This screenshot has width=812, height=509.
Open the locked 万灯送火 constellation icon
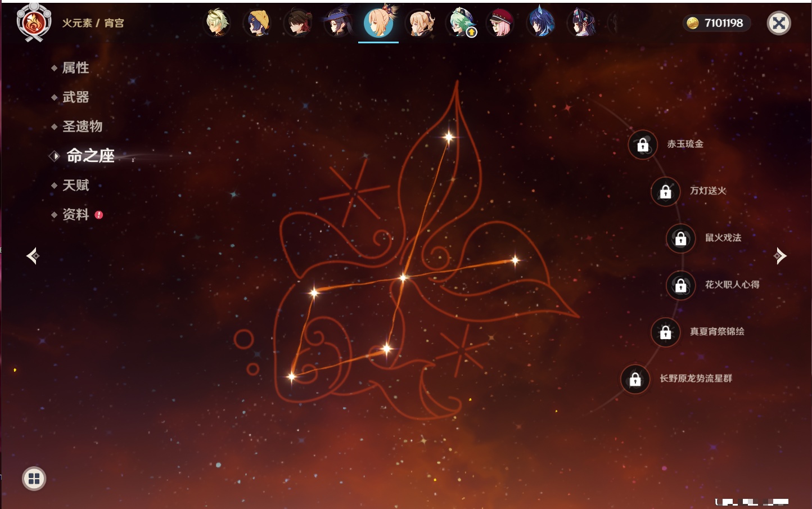(x=666, y=192)
